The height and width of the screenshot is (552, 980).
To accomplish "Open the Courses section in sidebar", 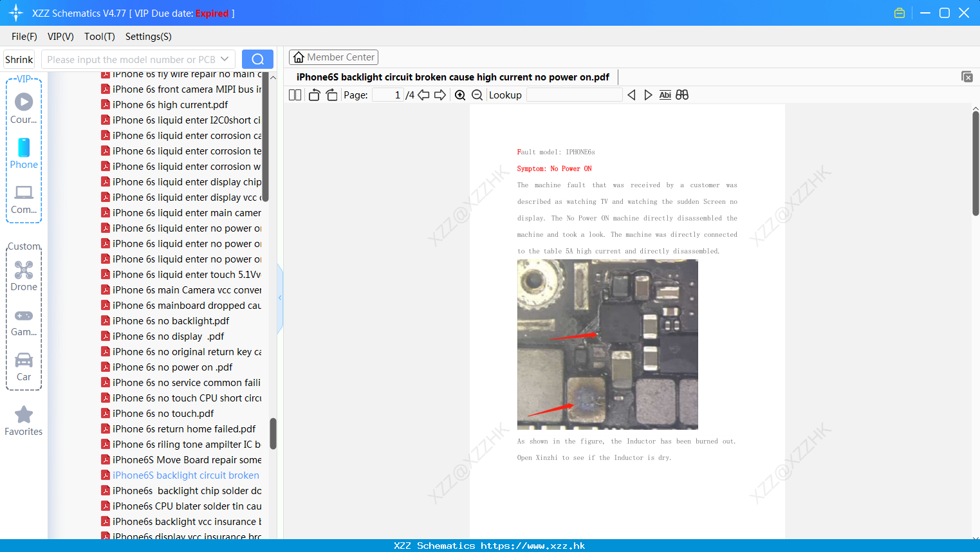I will 24,109.
